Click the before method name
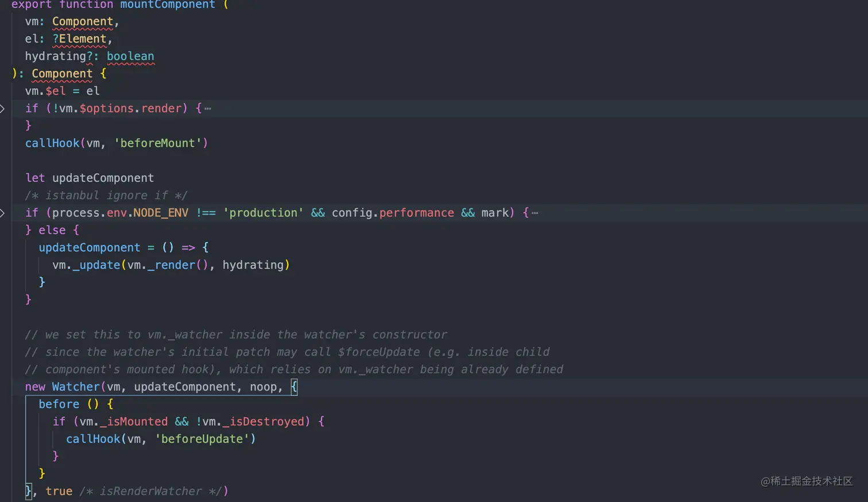Viewport: 868px width, 502px height. [59, 404]
